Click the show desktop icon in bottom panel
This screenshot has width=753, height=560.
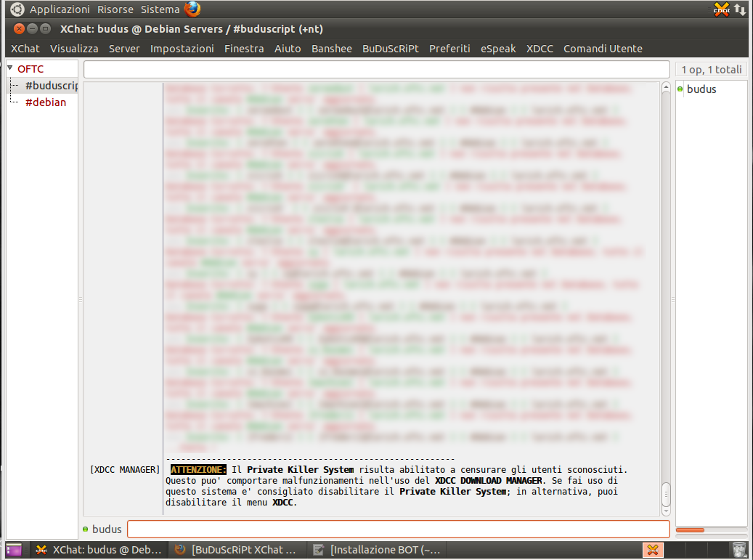14,549
